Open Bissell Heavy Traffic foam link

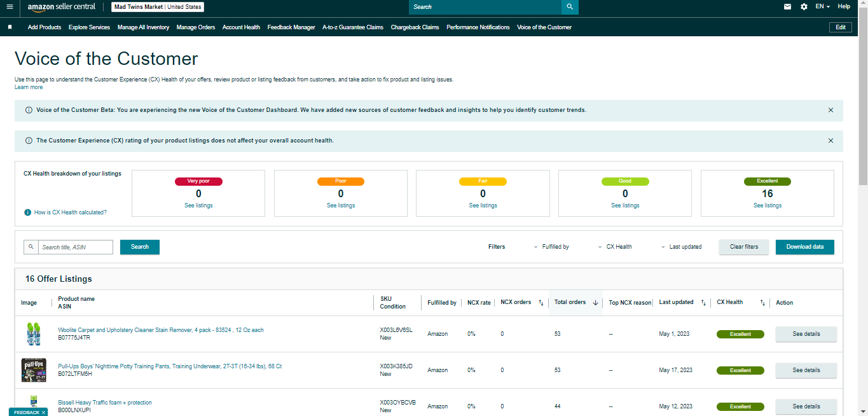(x=105, y=403)
